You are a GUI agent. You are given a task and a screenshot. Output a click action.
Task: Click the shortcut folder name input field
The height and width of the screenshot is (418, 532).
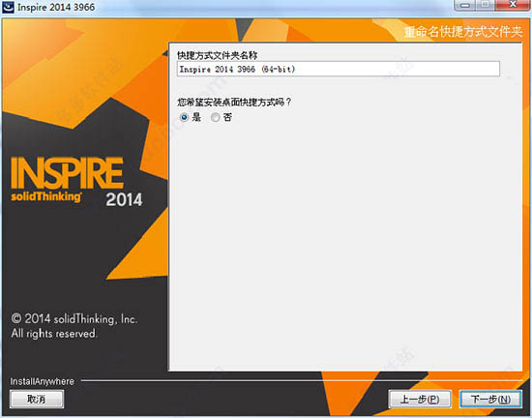338,69
